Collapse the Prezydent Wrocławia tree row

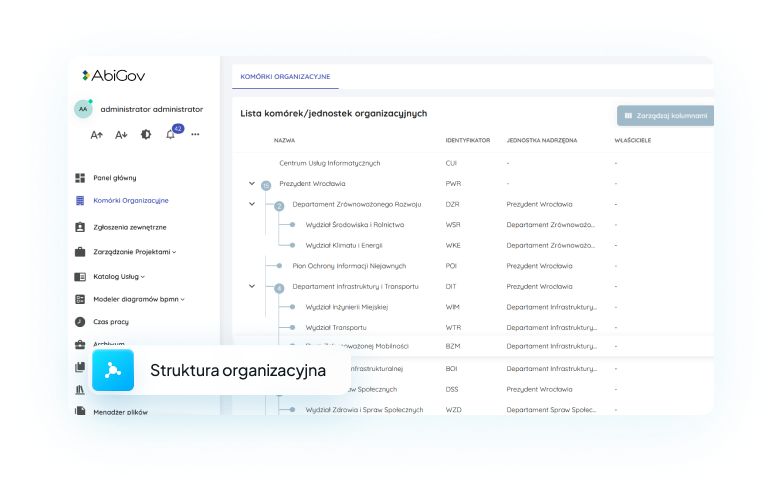[252, 183]
